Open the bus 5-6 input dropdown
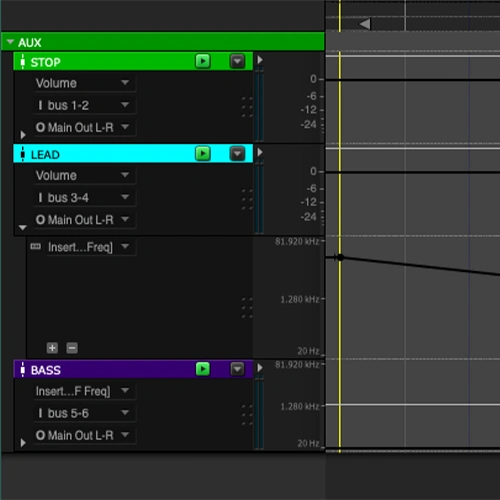 click(x=85, y=413)
